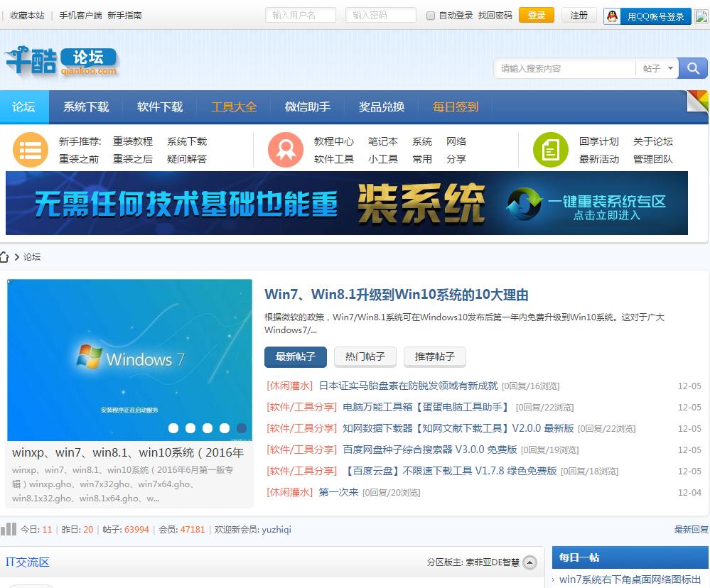
Task: Open the 第一次来 post
Action: click(338, 492)
